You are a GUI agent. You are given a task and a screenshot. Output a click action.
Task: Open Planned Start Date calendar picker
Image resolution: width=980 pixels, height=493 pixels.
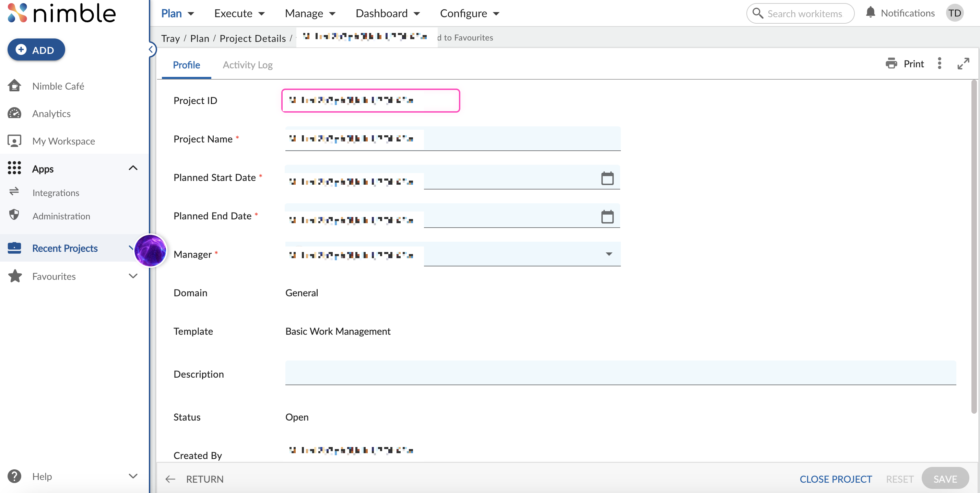pos(607,178)
